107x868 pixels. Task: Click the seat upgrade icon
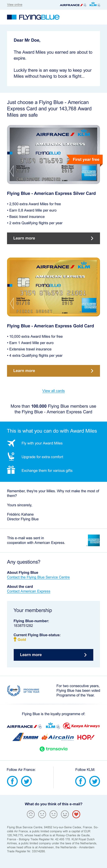point(11,456)
